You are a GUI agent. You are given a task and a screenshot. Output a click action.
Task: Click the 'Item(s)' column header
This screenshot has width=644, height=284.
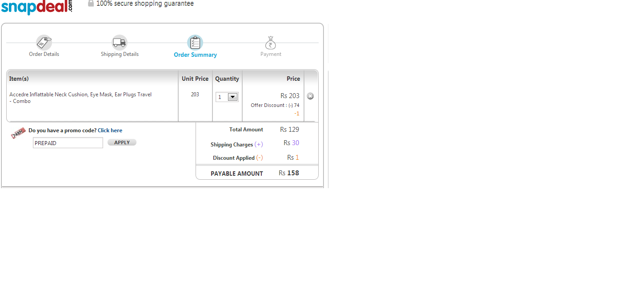pyautogui.click(x=19, y=79)
